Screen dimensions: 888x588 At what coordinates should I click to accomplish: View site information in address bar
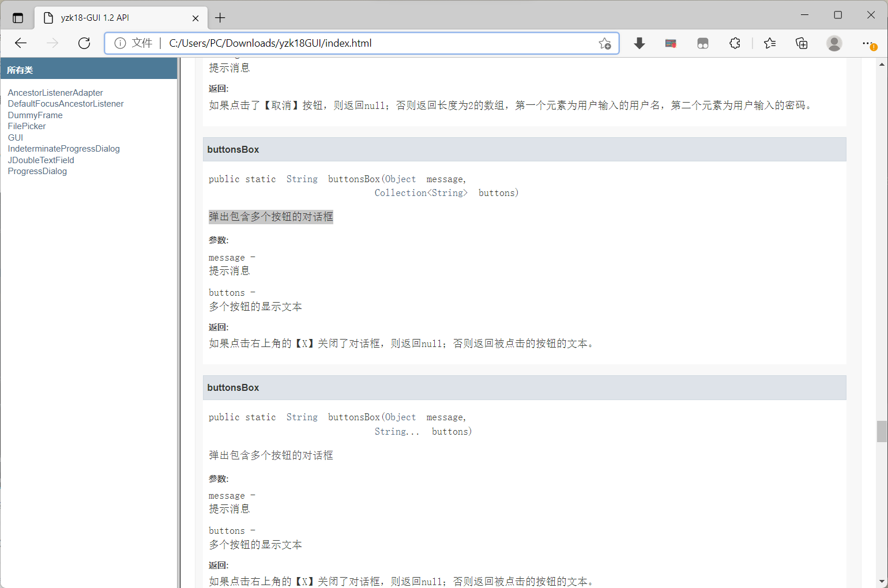pos(120,43)
